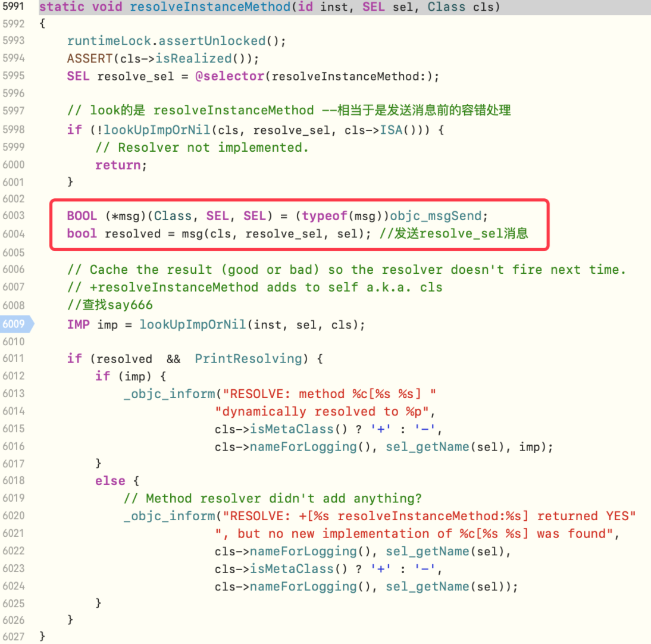Click sel_getName on line 6016
Viewport: 651px width, 644px height.
[428, 447]
